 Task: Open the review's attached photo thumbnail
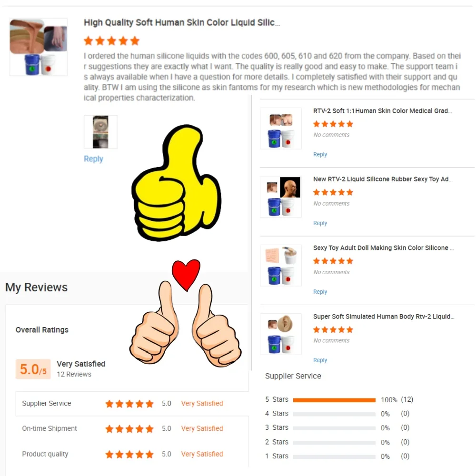[100, 132]
